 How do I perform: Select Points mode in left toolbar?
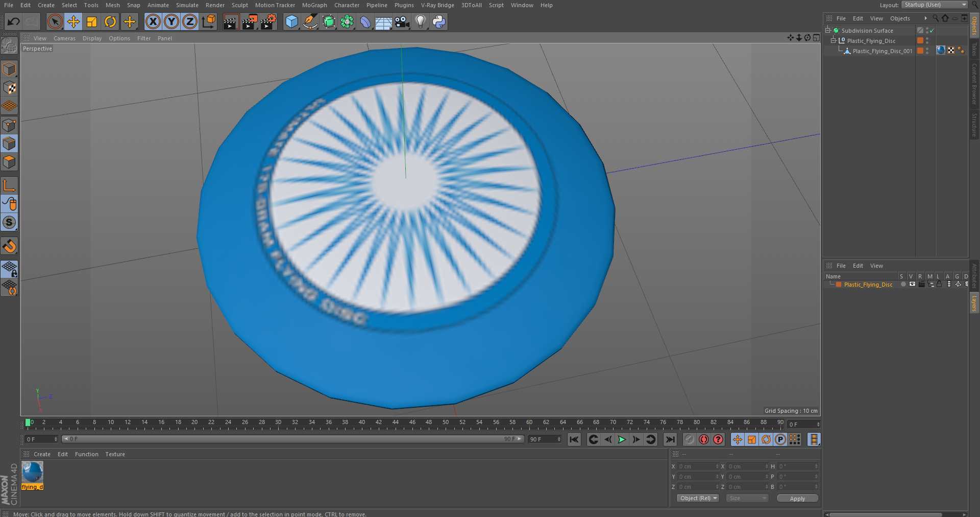click(x=9, y=125)
